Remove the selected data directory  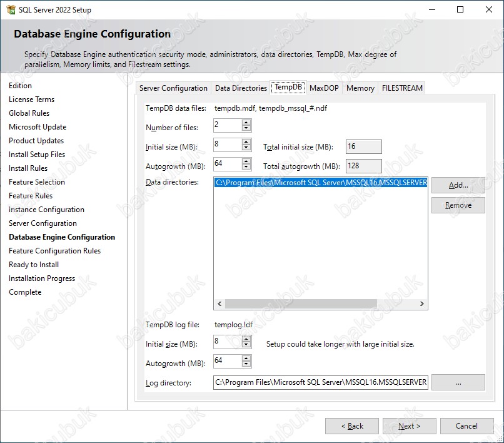pyautogui.click(x=458, y=205)
